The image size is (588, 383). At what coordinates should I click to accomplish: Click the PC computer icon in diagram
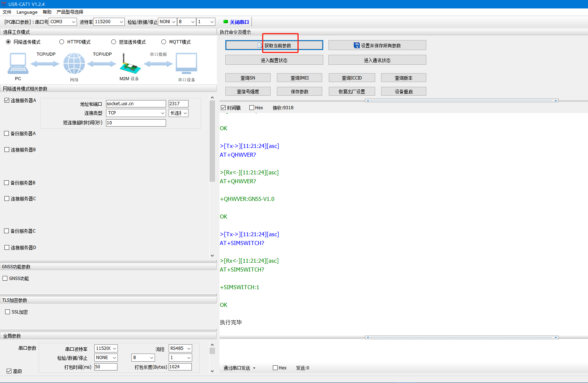pyautogui.click(x=18, y=63)
